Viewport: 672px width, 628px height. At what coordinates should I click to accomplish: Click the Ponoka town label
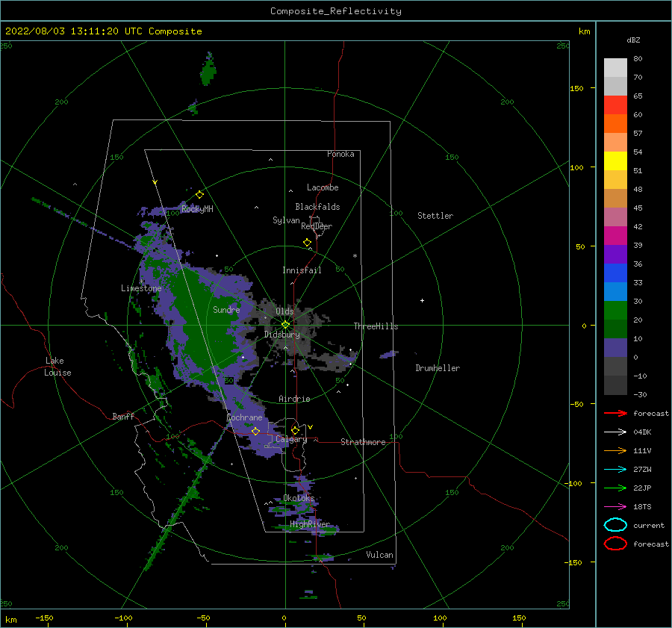[x=340, y=154]
